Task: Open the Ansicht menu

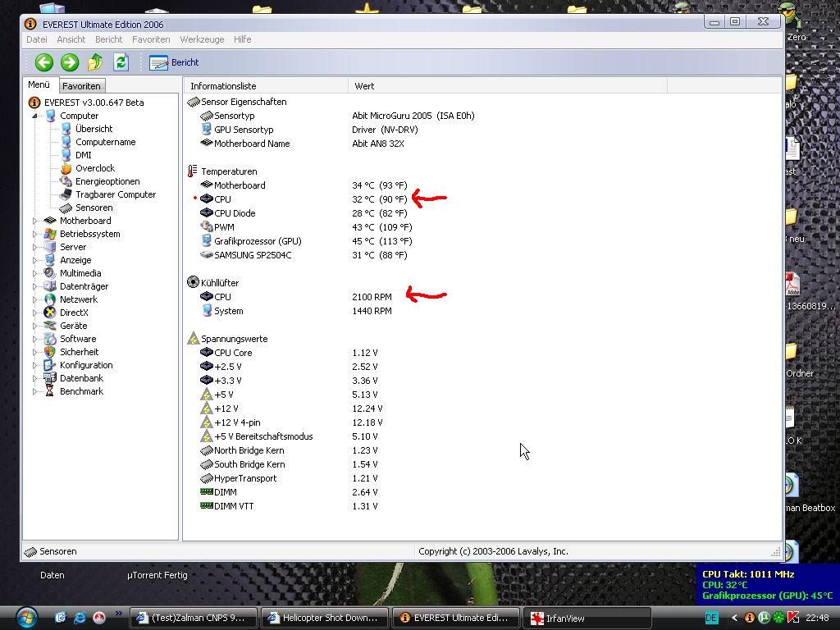Action: click(71, 39)
